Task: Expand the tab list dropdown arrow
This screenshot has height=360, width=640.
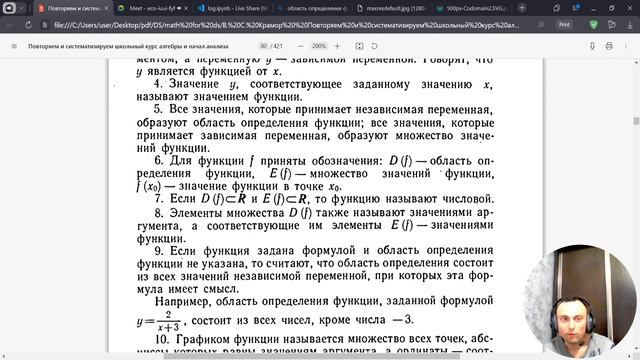Action: 22,8
